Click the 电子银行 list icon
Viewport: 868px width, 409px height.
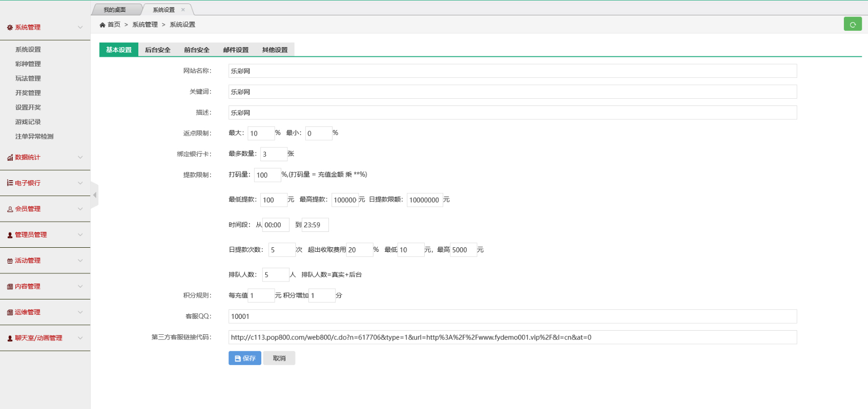click(x=10, y=183)
